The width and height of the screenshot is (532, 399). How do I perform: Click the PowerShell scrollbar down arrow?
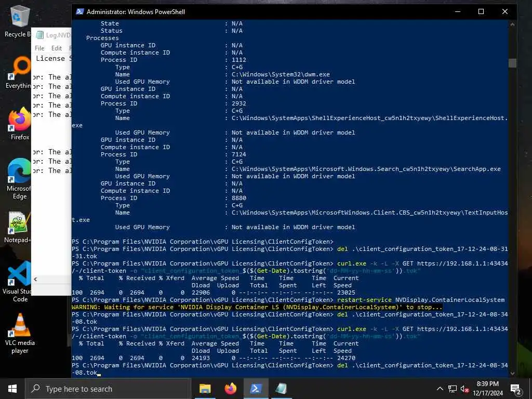pos(512,373)
